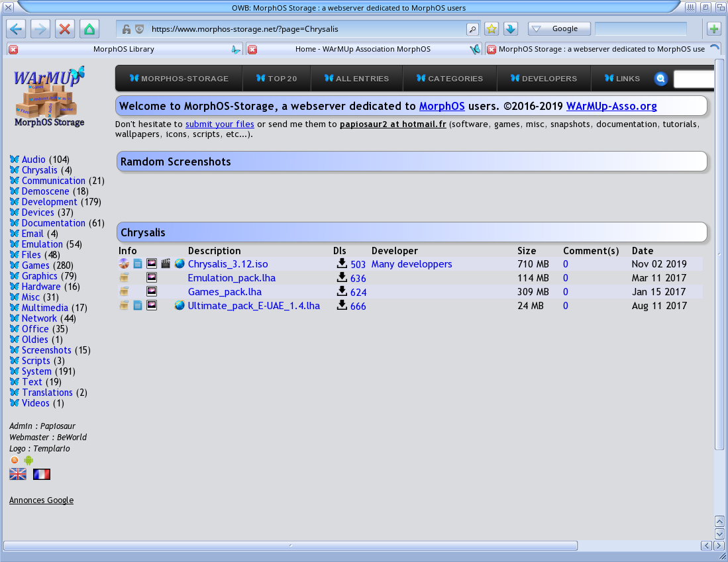
Task: Click the download icon for Chrysalis_3.12.iso
Action: point(342,263)
